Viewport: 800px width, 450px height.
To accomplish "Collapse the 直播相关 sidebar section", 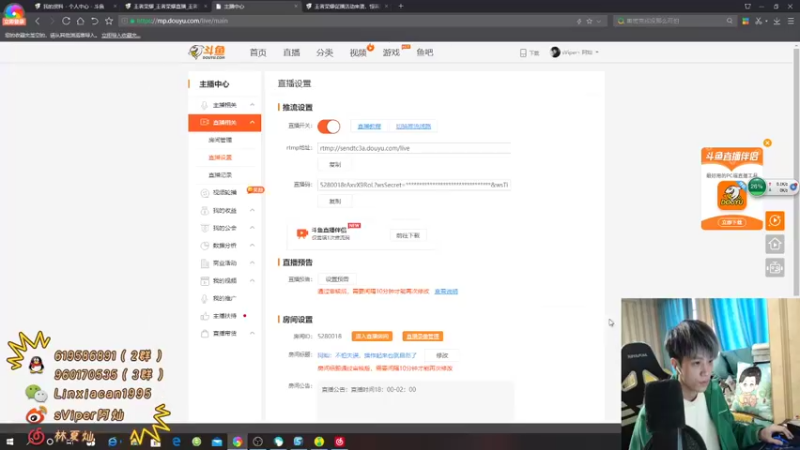I will coord(252,122).
